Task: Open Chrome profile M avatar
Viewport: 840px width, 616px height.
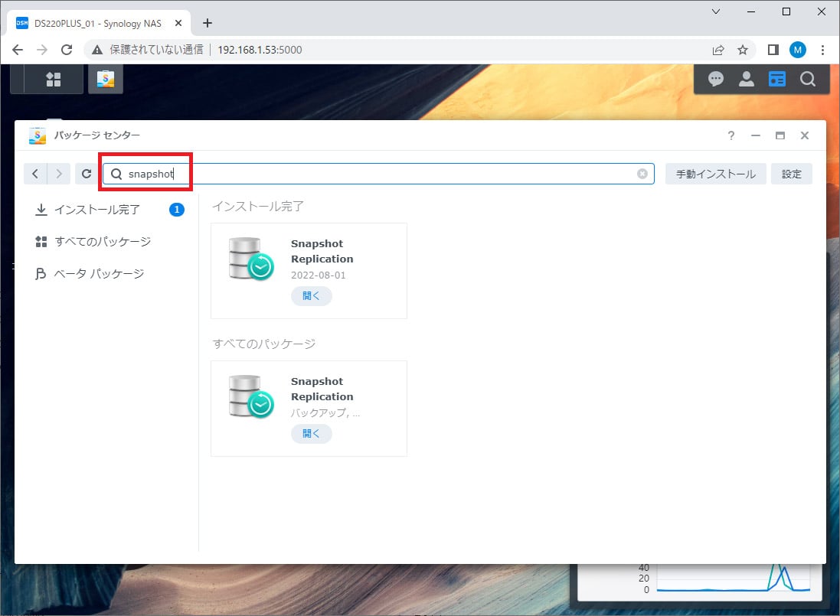Action: (x=798, y=50)
